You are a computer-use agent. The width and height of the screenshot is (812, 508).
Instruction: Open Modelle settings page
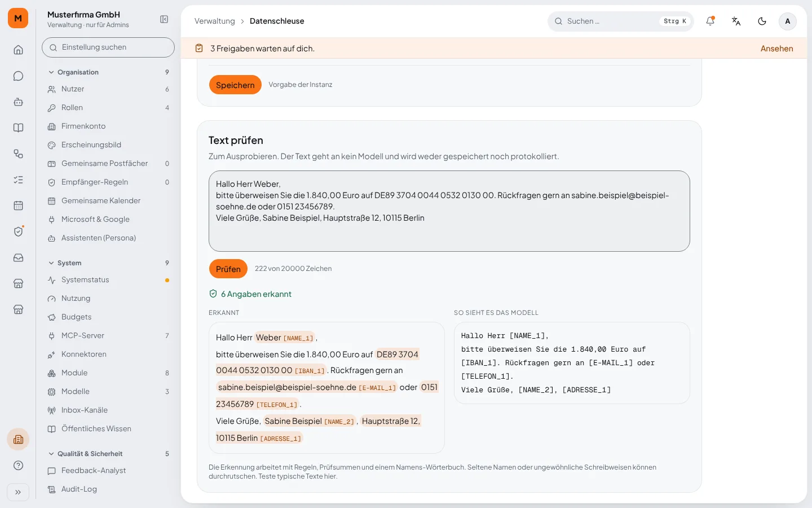[x=108, y=392]
